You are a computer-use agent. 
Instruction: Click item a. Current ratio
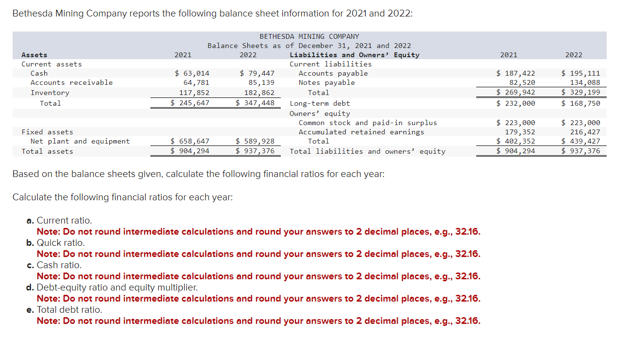59,221
